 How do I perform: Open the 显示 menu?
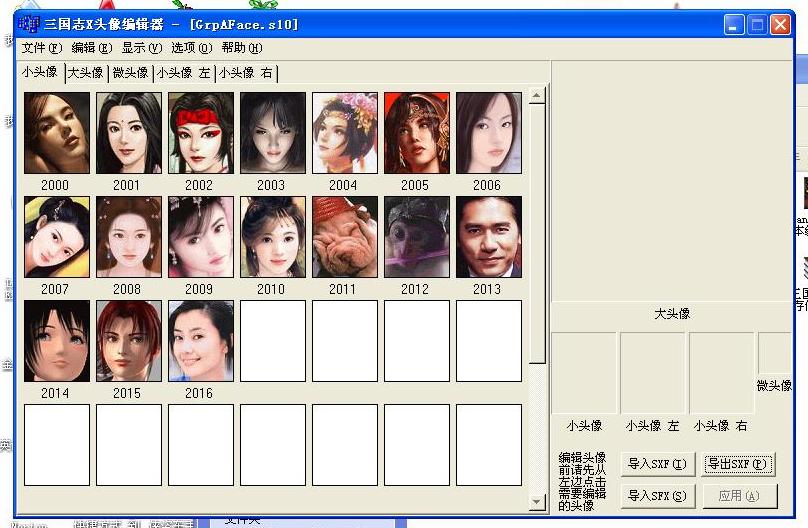point(141,47)
